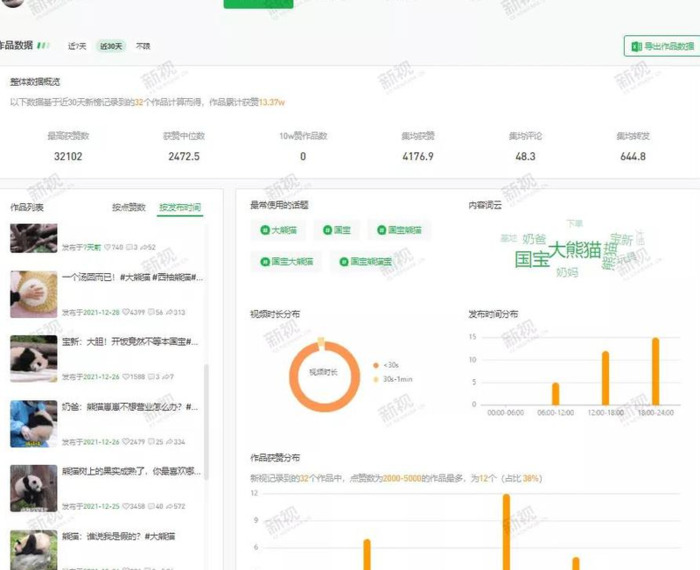Viewport: 700px width, 570px height.
Task: Click the 06:00-12:00 bar in 发布时间分布
Action: click(x=555, y=394)
